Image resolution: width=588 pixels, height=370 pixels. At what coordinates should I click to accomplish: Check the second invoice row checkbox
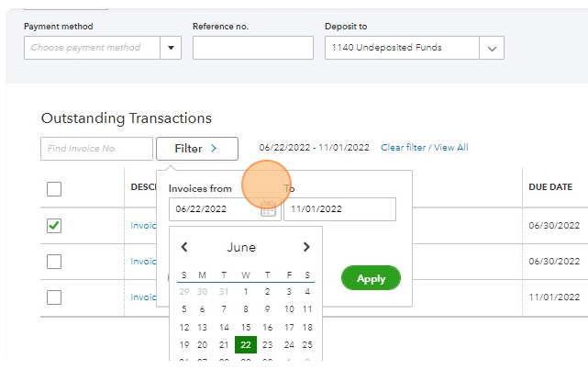click(x=54, y=262)
